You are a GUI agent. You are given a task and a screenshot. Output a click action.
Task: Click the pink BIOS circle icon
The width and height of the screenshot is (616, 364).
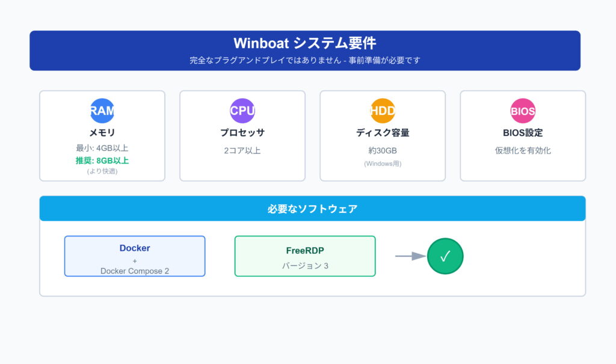pos(523,111)
